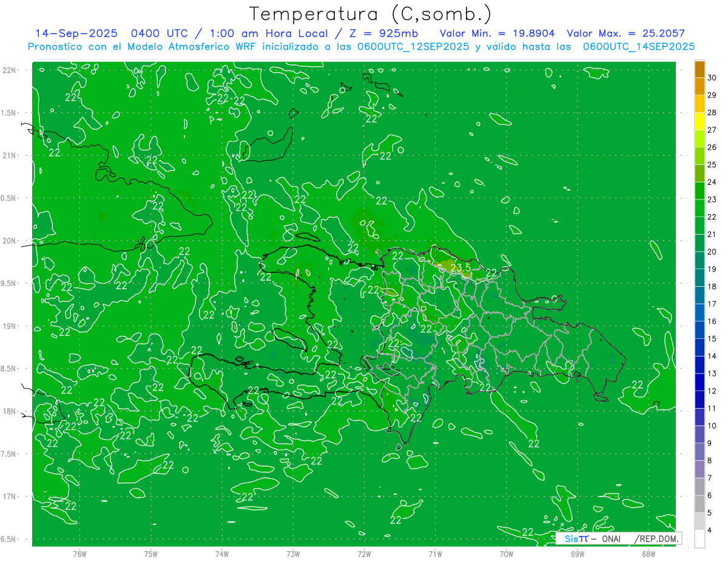Click the SisTT ONAI REP.DOM. logo
The height and width of the screenshot is (562, 728).
tap(618, 538)
